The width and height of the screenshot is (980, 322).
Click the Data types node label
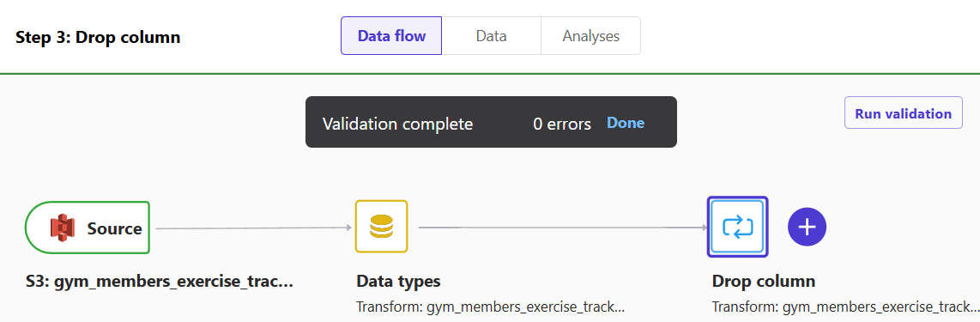tap(398, 282)
